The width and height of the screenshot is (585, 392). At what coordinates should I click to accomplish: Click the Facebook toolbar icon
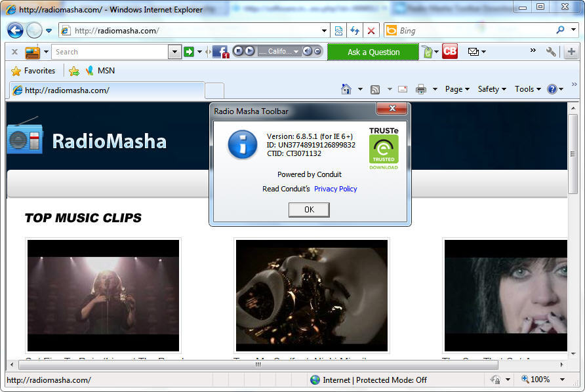(x=220, y=52)
